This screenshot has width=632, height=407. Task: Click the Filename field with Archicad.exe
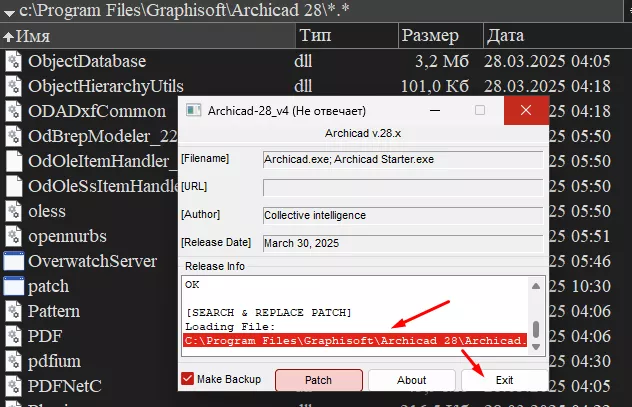[403, 160]
